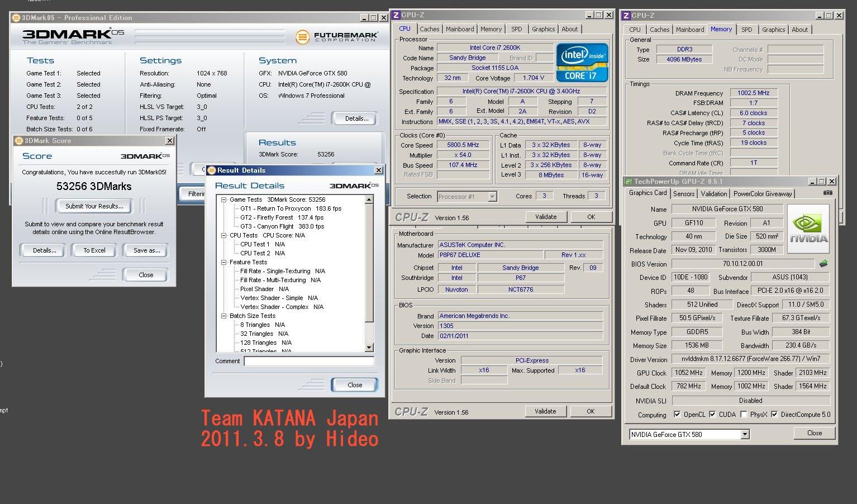Collapse the CPU Tests tree node
857x504 pixels.
(223, 235)
